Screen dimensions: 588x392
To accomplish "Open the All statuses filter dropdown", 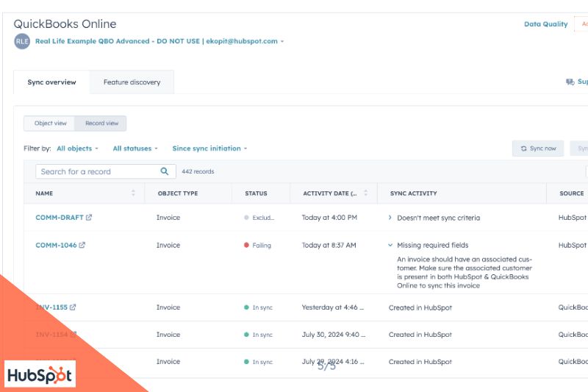I will coord(135,149).
